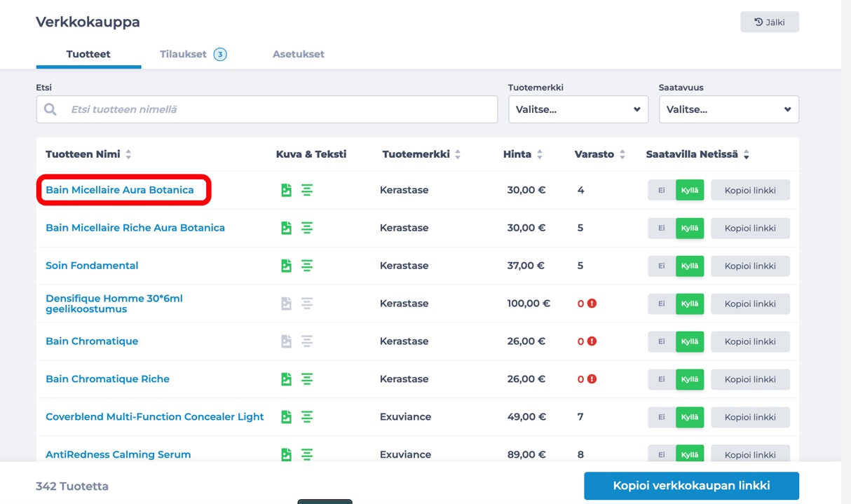
Task: Open image icon for Bain Chromatique Riche
Action: tap(286, 379)
